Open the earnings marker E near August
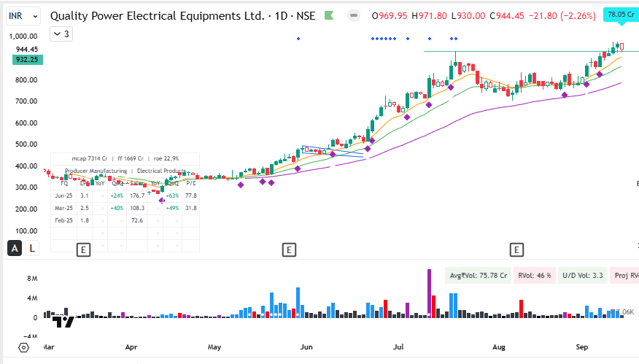 pos(516,250)
